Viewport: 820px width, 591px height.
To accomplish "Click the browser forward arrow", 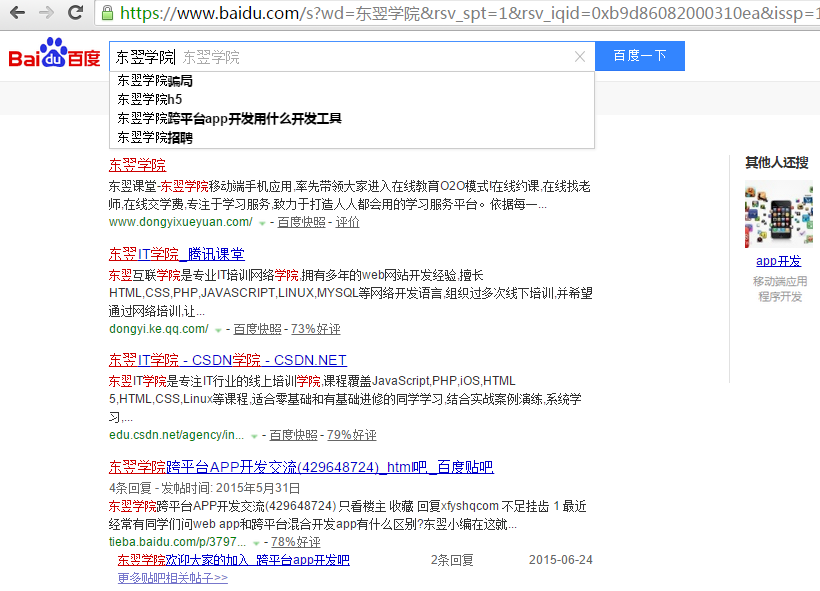I will [x=47, y=12].
